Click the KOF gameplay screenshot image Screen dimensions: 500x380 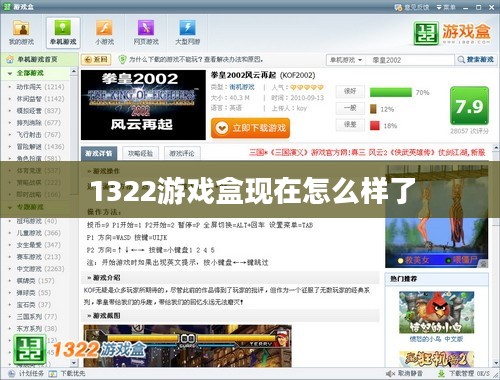(187, 346)
